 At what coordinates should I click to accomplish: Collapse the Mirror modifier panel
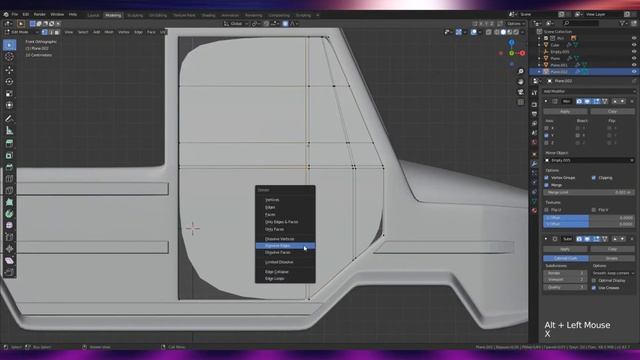(546, 101)
